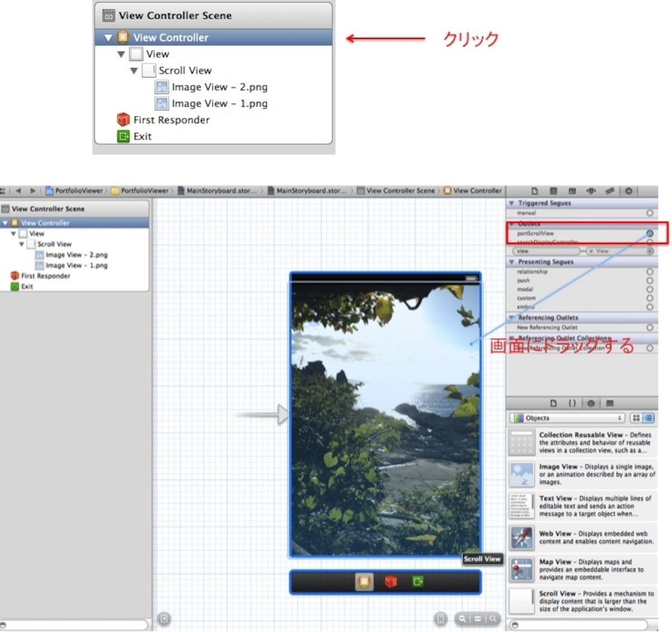Click the custom segue connection circle

(650, 298)
